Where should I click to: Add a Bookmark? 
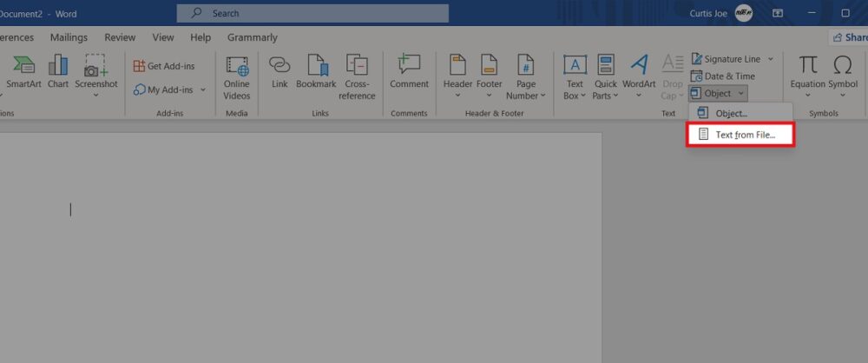point(316,72)
